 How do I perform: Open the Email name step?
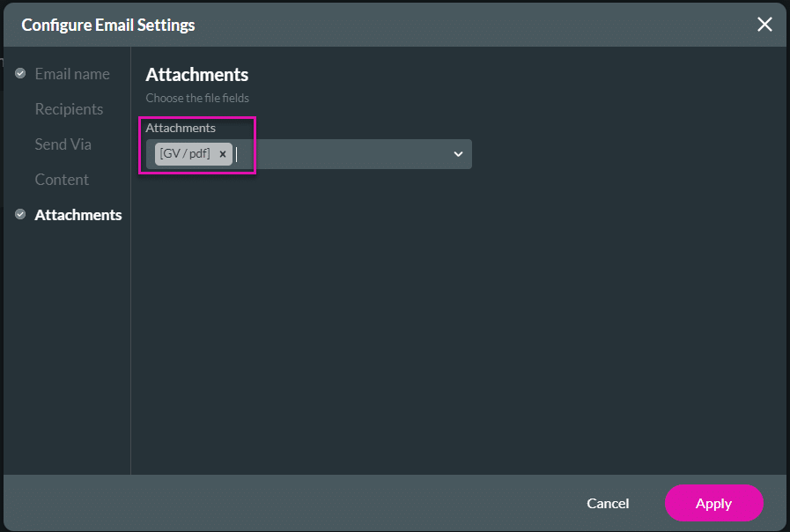(72, 73)
